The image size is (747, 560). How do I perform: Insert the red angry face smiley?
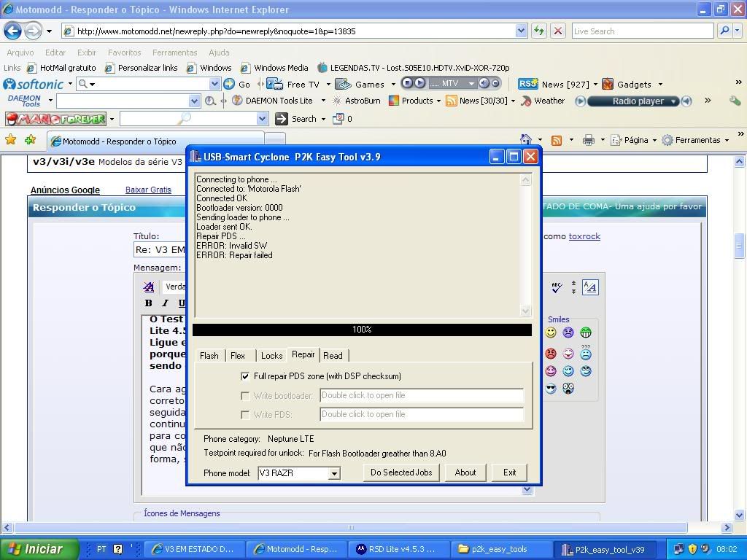551,354
